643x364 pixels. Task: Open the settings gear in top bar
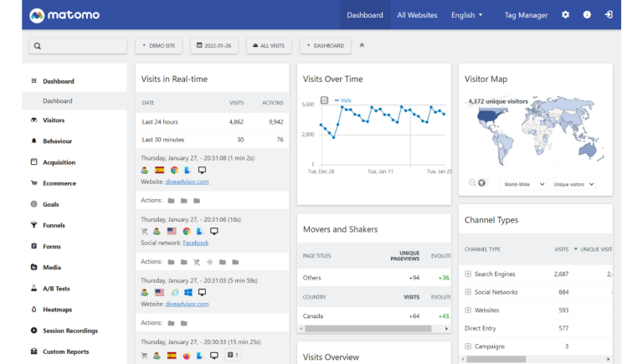pyautogui.click(x=565, y=15)
